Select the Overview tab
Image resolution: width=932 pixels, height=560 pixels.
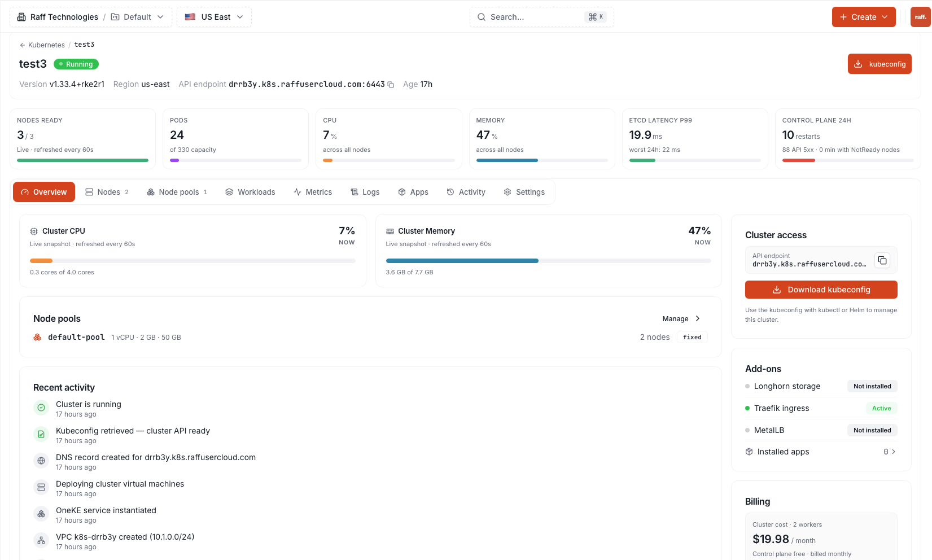tap(44, 192)
